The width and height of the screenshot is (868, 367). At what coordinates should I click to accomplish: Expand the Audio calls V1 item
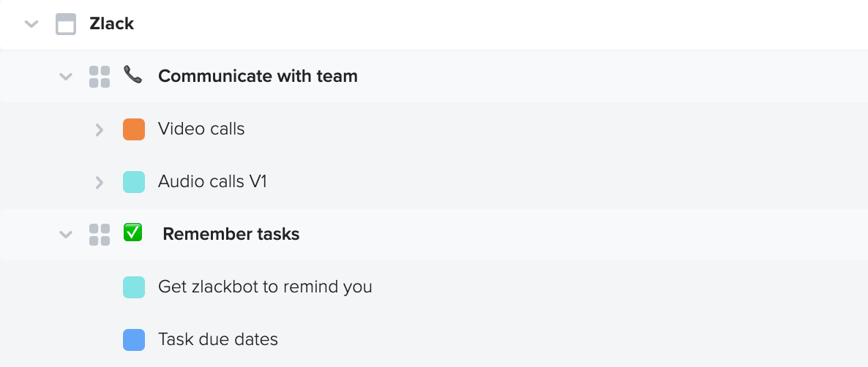click(x=99, y=182)
